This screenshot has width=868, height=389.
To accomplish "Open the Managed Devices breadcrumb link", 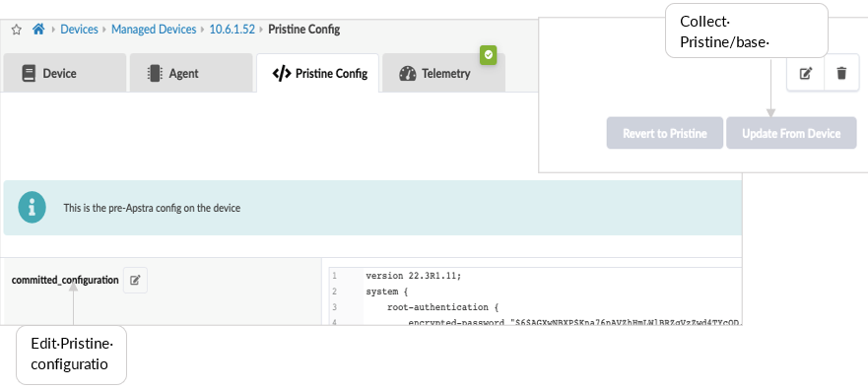I will 154,30.
